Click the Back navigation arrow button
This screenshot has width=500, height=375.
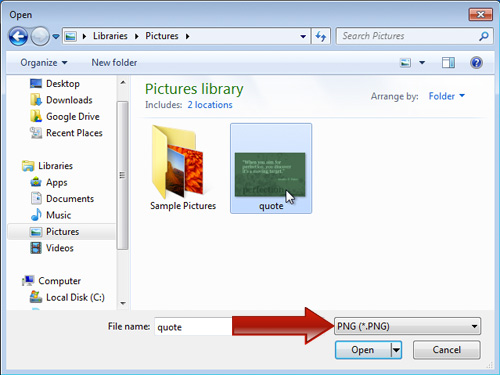click(x=18, y=36)
